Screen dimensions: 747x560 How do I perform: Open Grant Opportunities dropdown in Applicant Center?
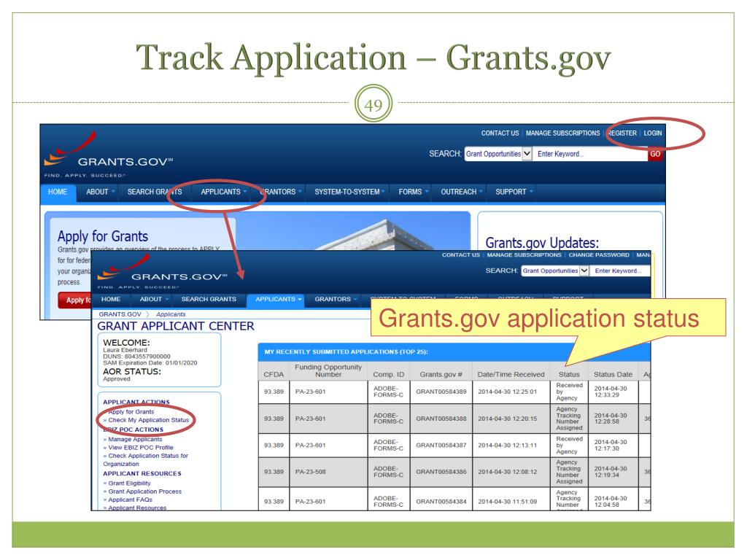pyautogui.click(x=555, y=271)
